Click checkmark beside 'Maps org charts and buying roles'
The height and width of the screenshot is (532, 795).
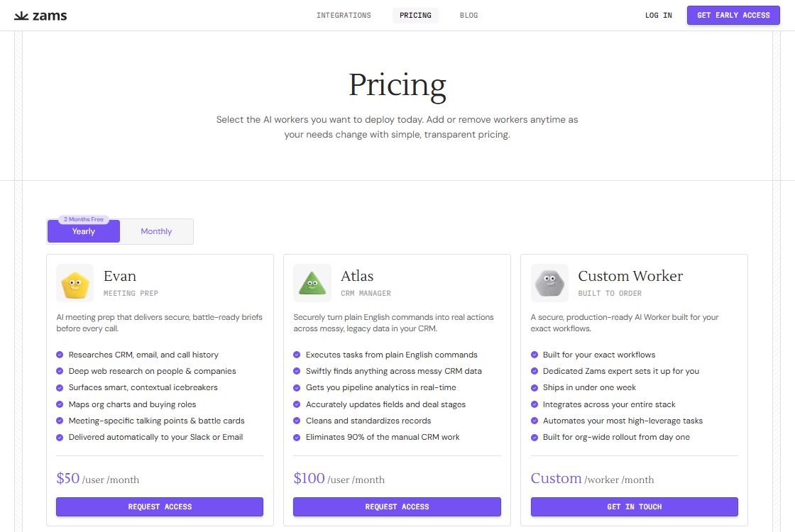tap(60, 404)
